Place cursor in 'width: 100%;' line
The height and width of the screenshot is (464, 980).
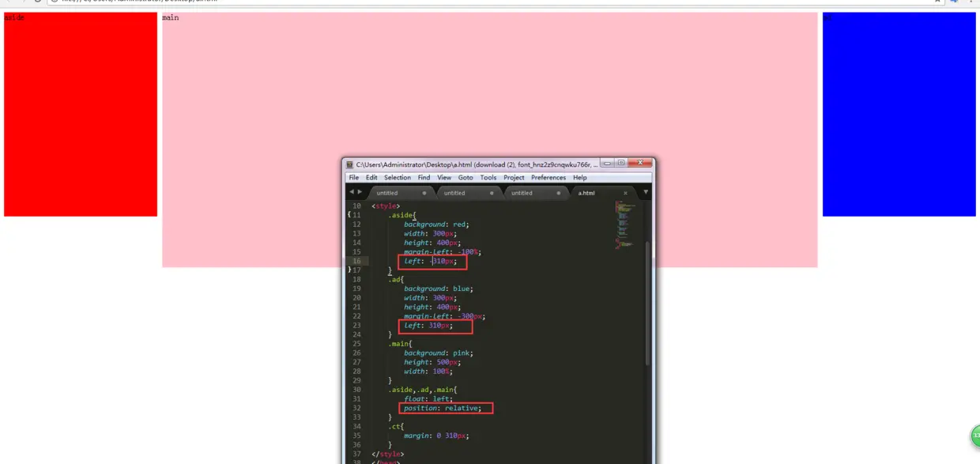click(x=428, y=372)
